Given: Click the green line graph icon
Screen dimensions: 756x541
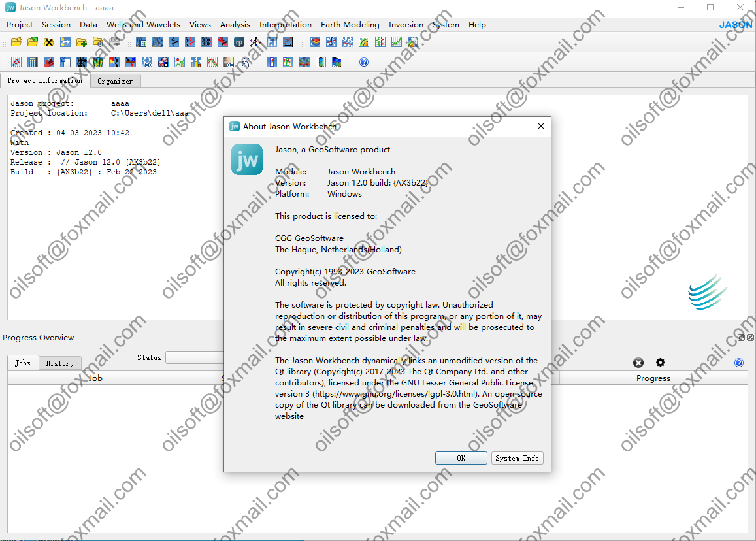Looking at the screenshot, I should click(397, 42).
